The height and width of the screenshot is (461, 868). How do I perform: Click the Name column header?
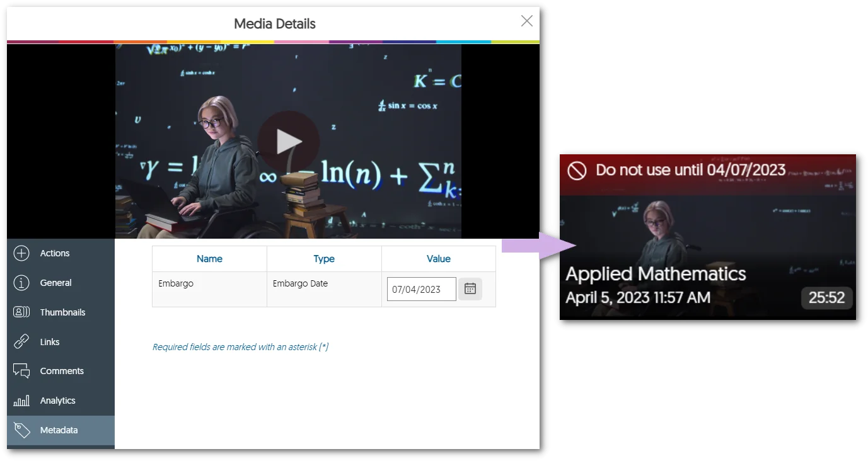pyautogui.click(x=209, y=259)
